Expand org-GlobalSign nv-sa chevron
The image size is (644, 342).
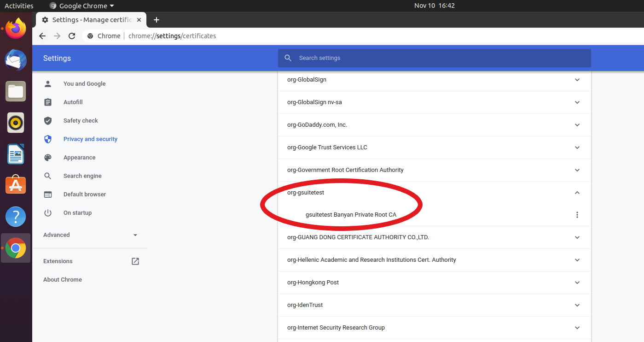click(577, 102)
